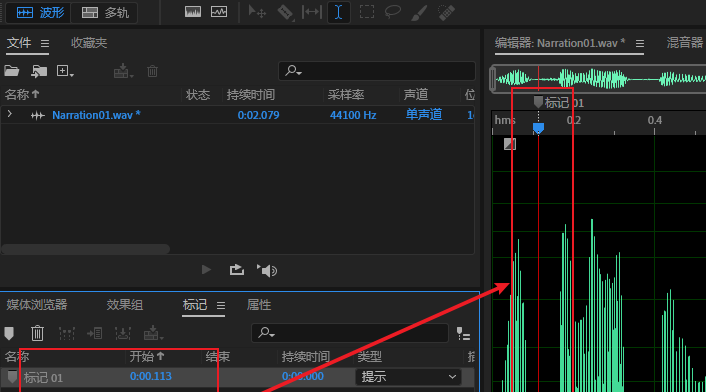706x392 pixels.
Task: Switch to 效果组 tab
Action: pos(125,305)
